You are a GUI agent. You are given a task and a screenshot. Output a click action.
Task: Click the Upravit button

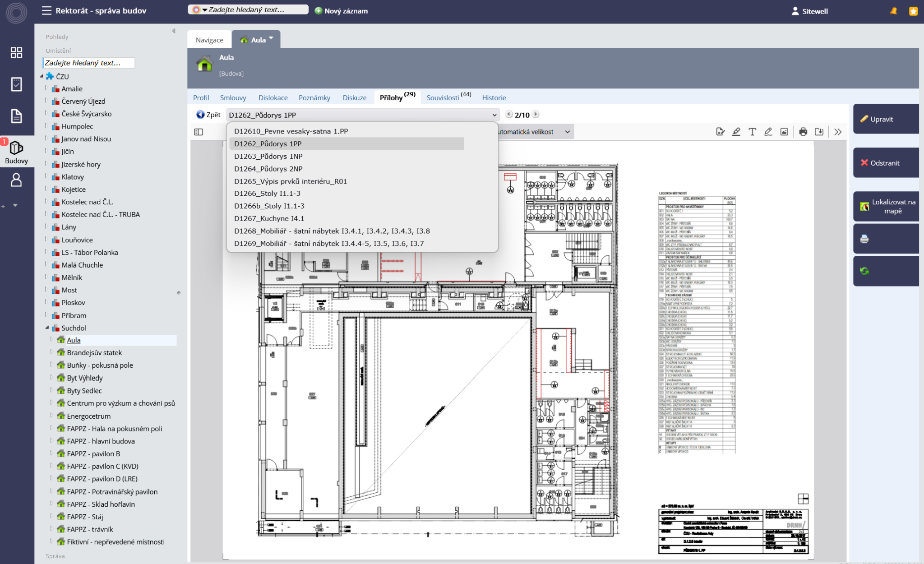885,119
